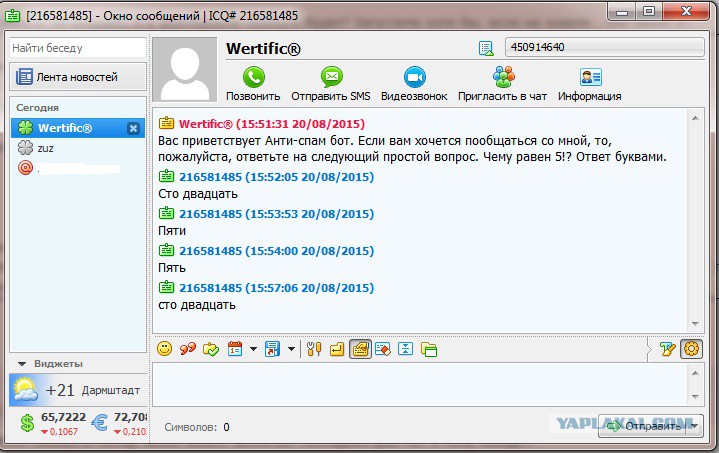This screenshot has width=719, height=453.
Task: Click Пригласить в чат
Action: click(503, 83)
